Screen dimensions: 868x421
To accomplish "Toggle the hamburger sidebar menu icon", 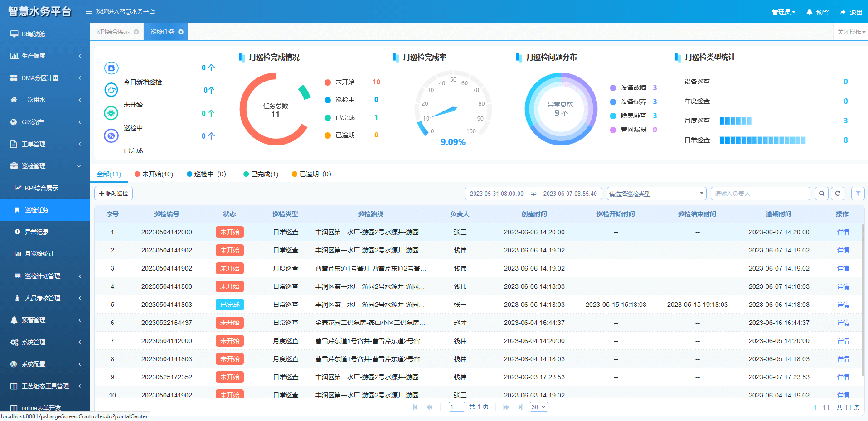I will (x=89, y=12).
